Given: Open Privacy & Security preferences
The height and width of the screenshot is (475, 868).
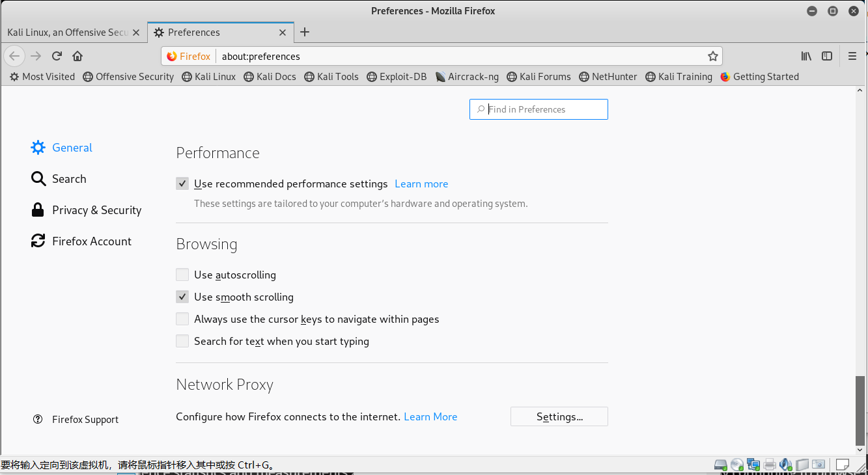Looking at the screenshot, I should coord(86,210).
